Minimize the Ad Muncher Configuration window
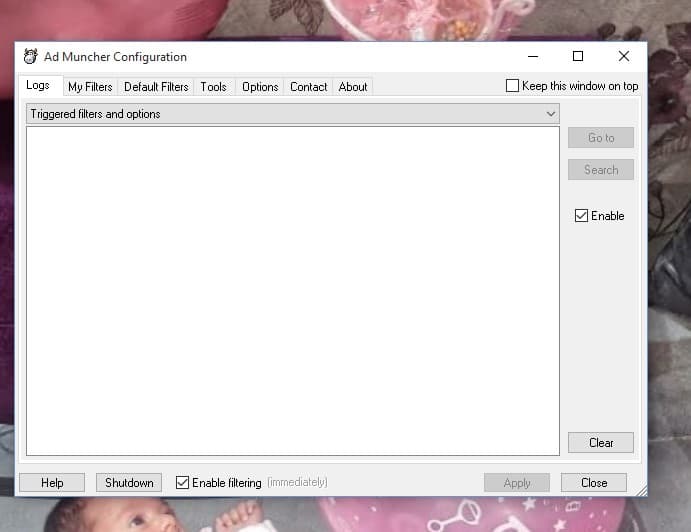This screenshot has width=691, height=532. point(533,56)
